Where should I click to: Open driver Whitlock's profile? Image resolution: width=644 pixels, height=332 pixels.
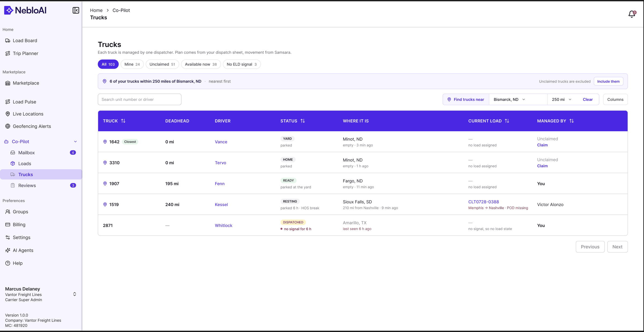(x=224, y=225)
